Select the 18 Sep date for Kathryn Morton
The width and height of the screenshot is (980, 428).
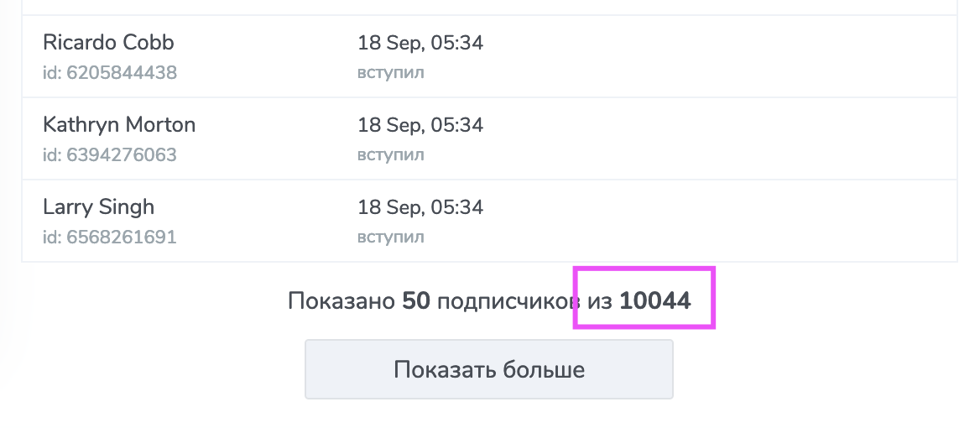click(x=420, y=125)
